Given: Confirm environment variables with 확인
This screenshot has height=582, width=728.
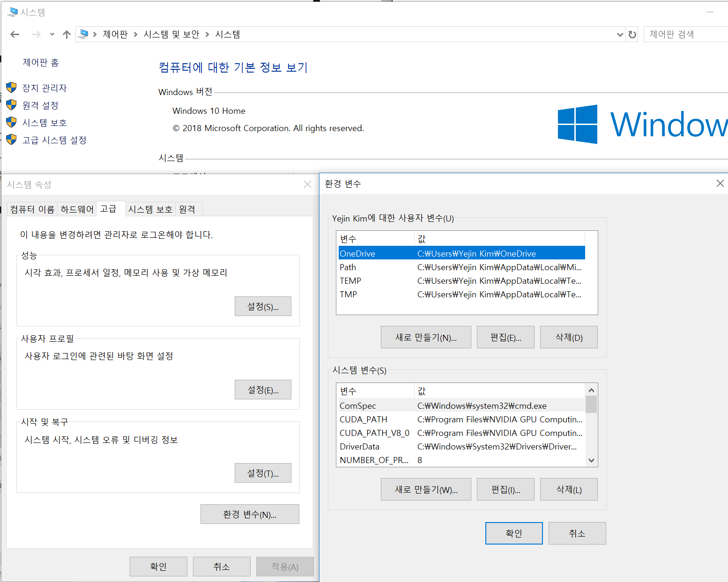Looking at the screenshot, I should pos(514,533).
